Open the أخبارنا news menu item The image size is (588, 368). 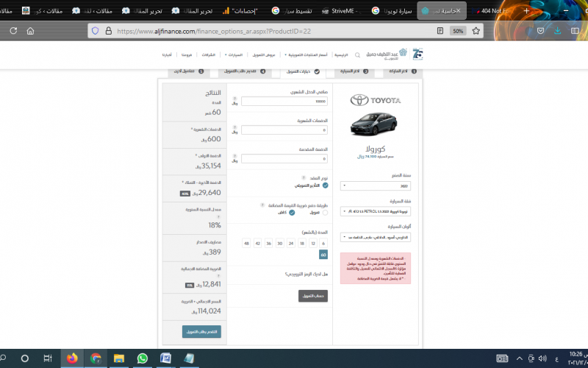[x=167, y=54]
